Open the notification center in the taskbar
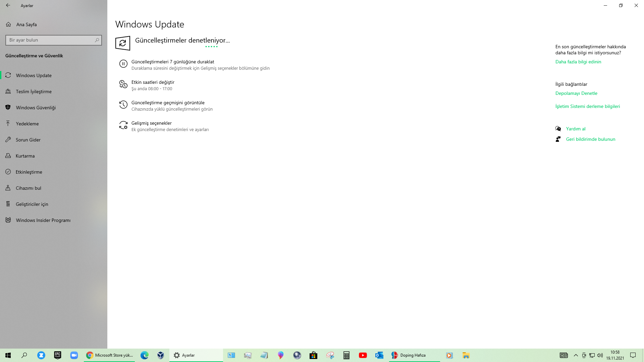Viewport: 644px width, 362px height. click(x=633, y=355)
